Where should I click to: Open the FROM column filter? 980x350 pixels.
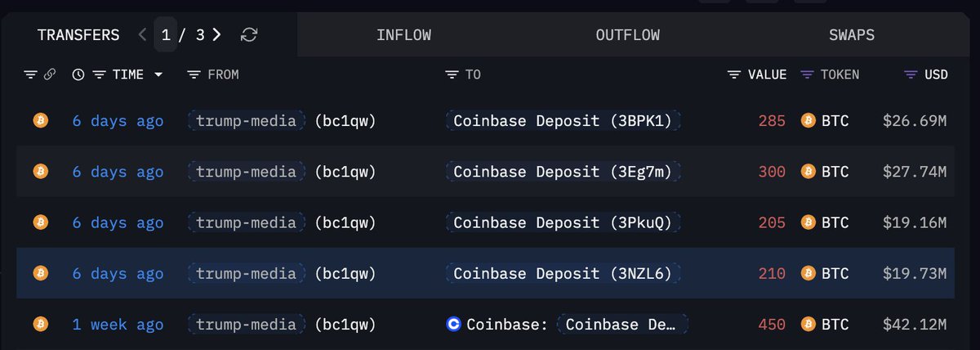[194, 74]
